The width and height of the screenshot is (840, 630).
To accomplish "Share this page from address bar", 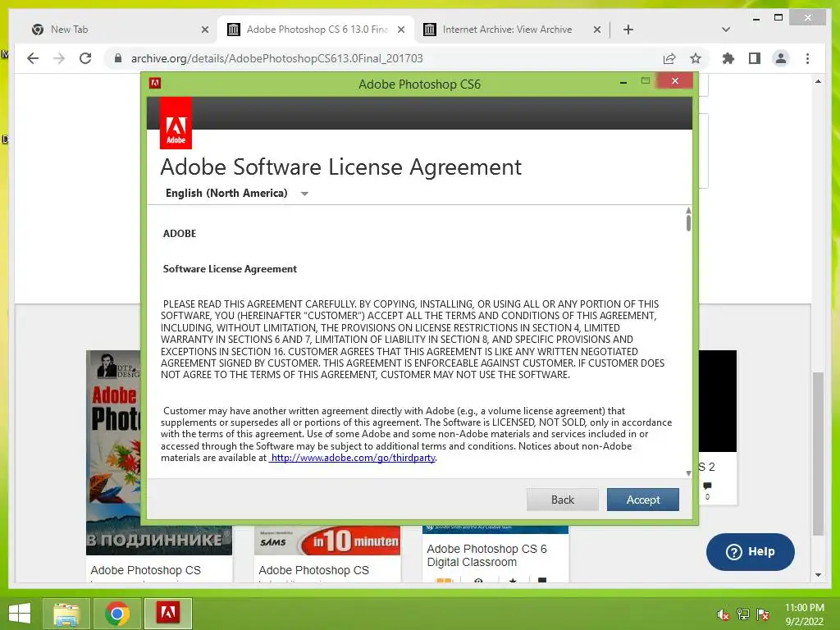I will point(669,58).
